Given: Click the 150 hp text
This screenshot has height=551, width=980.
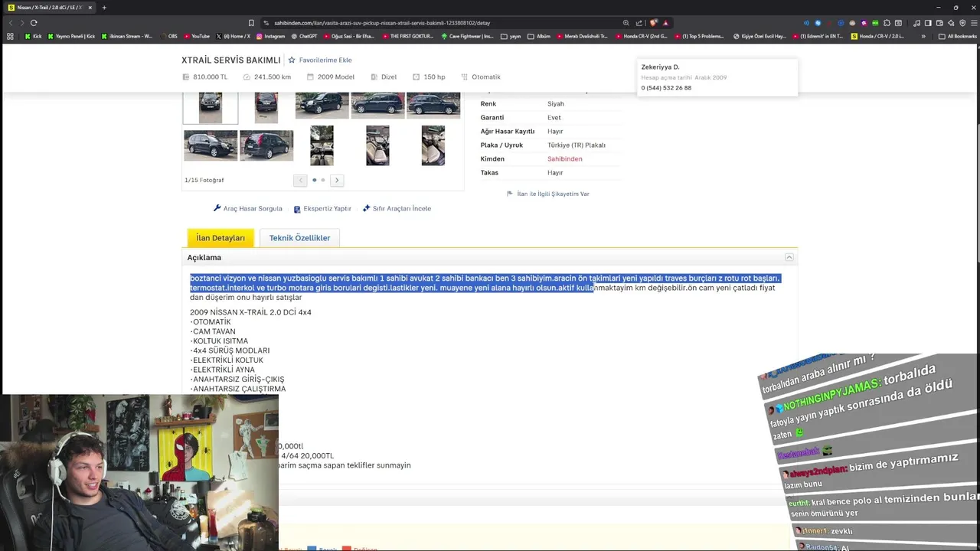Looking at the screenshot, I should (x=434, y=77).
